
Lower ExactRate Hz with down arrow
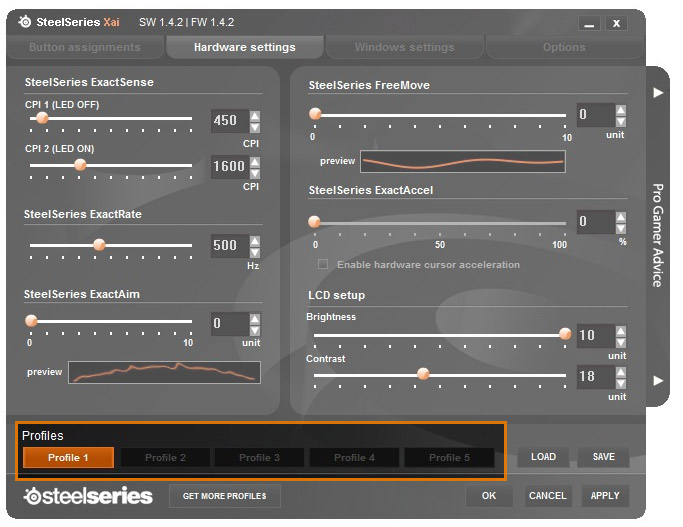point(255,252)
